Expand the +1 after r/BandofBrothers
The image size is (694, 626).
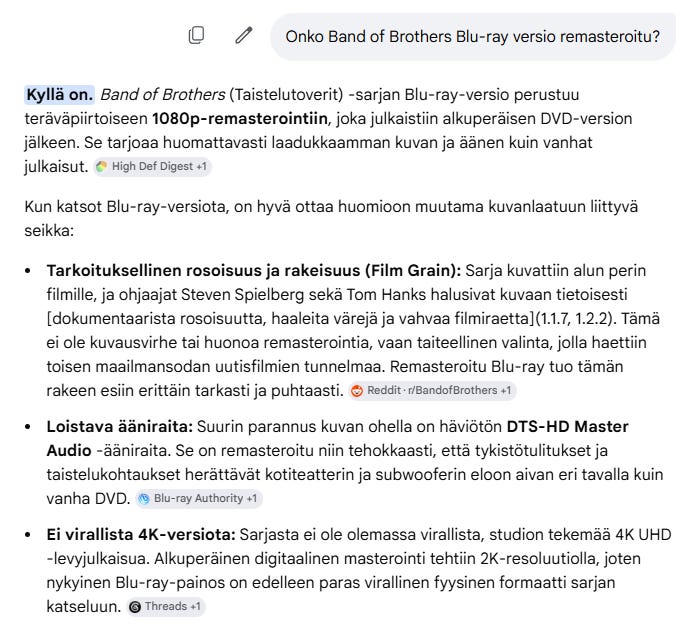point(506,390)
